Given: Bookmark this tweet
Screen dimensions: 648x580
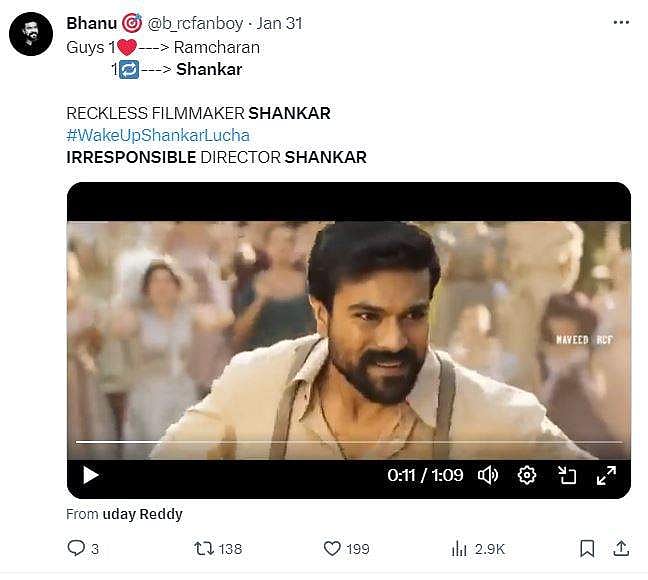Looking at the screenshot, I should (588, 548).
